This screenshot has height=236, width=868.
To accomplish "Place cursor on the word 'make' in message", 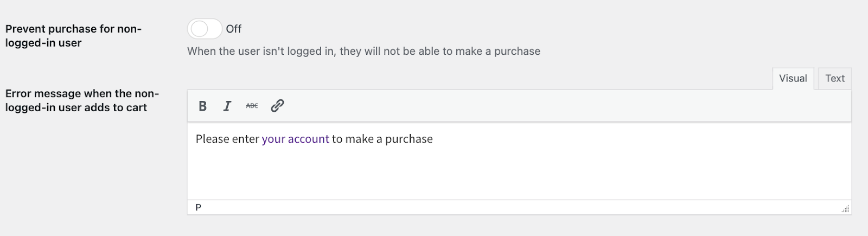I will pyautogui.click(x=359, y=139).
